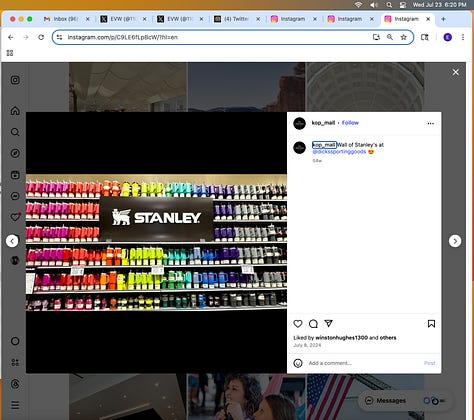Screen dimensions: 474x420
Task: Click zoom magnifier icon in address bar
Action: (x=390, y=37)
